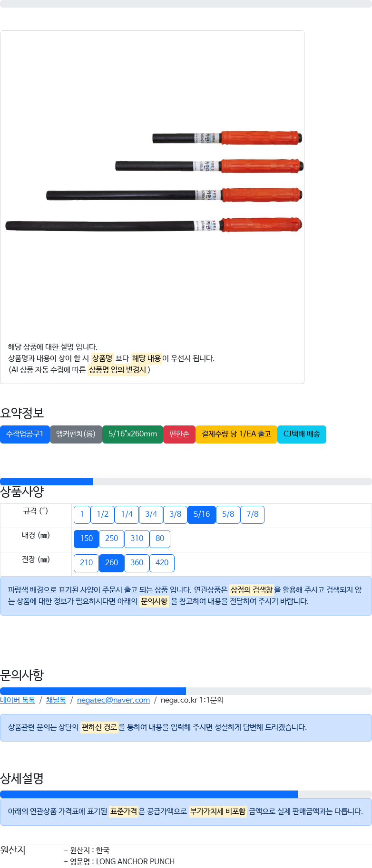Viewport: 372px width, 868px height.
Task: Pick the 250 inner diameter option
Action: (x=111, y=539)
